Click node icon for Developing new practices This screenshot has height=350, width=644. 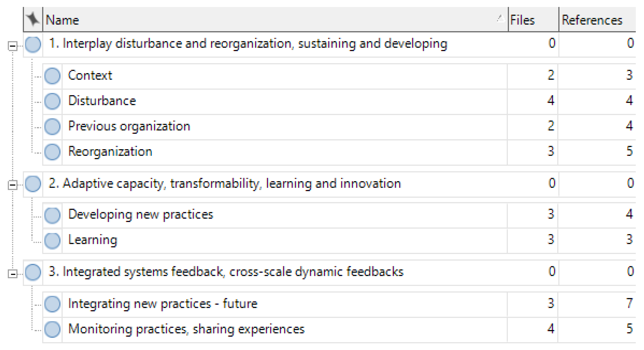point(52,215)
